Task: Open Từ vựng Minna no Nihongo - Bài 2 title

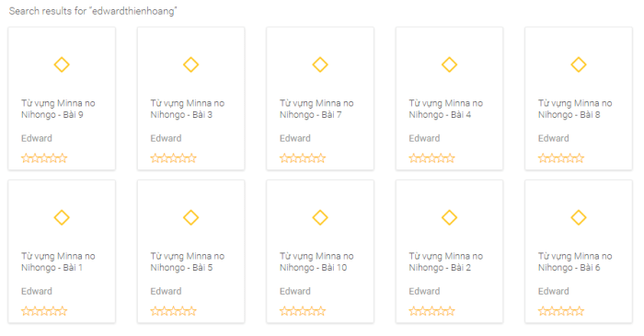Action: (445, 261)
